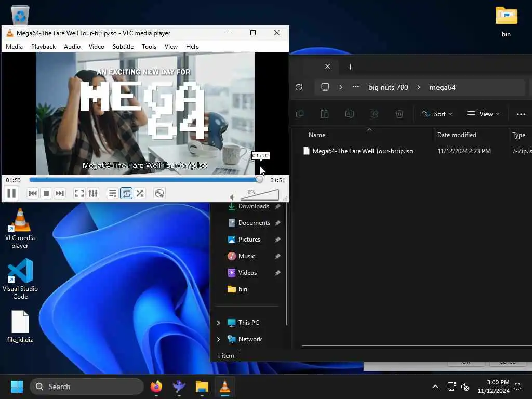Click the VLC seek bar handle
This screenshot has width=532, height=399.
pos(259,180)
